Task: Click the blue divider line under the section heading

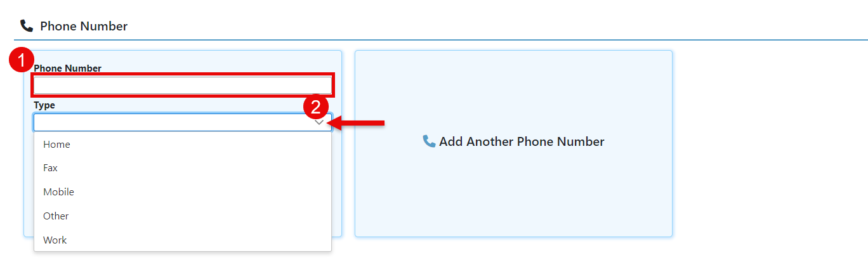Action: click(441, 40)
